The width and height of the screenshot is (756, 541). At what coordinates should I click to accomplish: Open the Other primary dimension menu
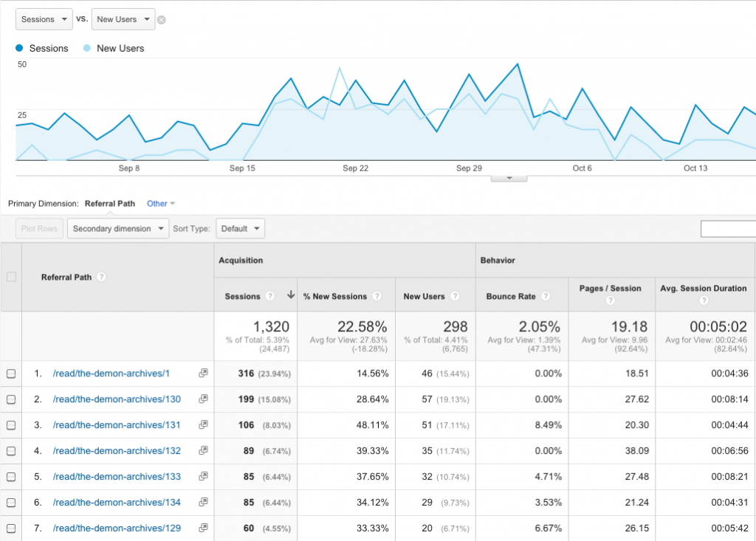(x=160, y=204)
